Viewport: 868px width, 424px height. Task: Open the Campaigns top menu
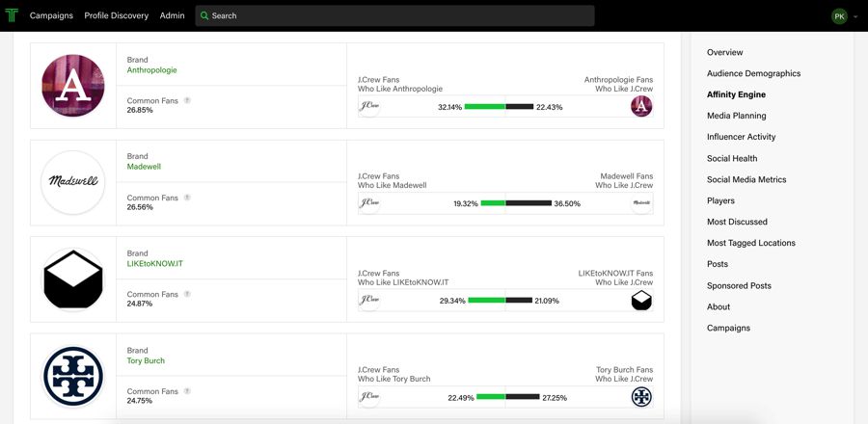(51, 15)
